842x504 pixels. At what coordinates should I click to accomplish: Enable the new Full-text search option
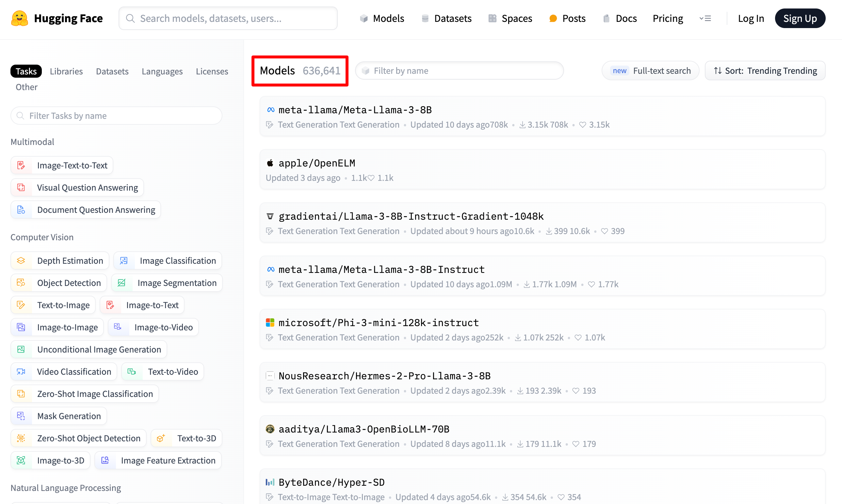(x=650, y=71)
